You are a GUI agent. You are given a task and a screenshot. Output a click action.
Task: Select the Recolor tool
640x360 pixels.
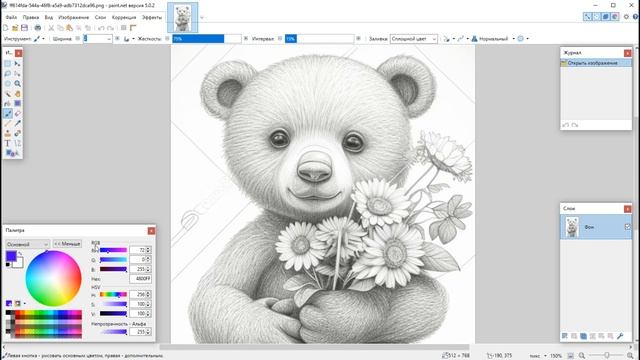[x=18, y=133]
